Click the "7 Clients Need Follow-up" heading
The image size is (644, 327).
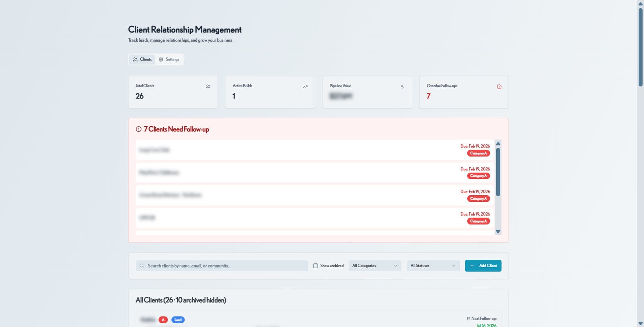[x=176, y=129]
